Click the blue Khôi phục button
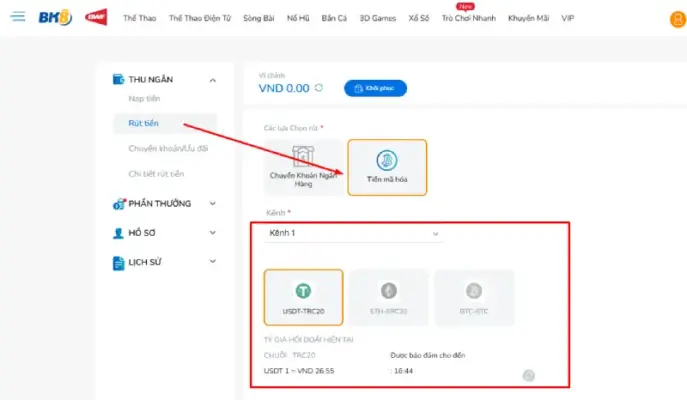This screenshot has width=687, height=400. point(375,88)
